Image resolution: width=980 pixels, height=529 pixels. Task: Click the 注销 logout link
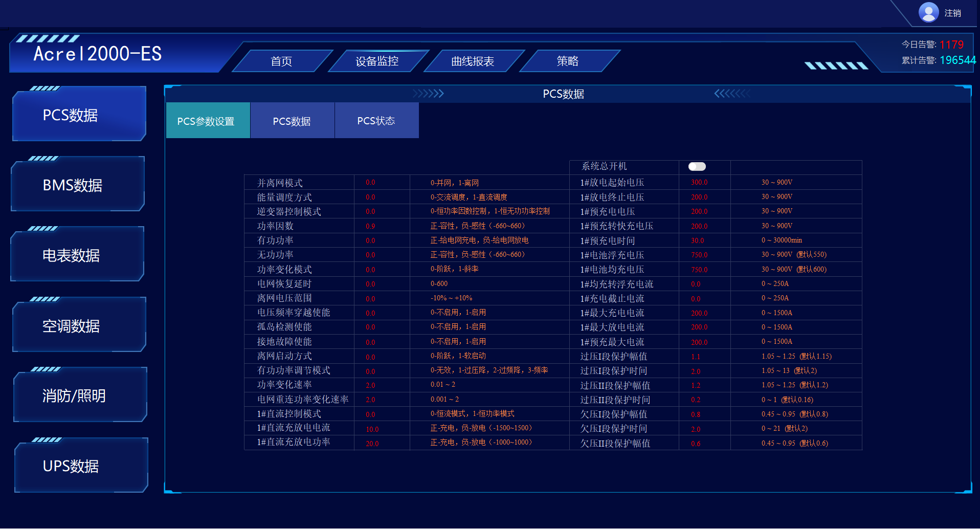click(x=952, y=12)
